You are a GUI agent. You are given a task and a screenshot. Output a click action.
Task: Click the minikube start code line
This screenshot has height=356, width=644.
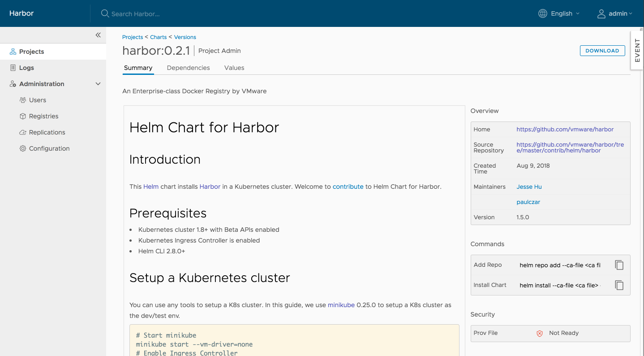(x=194, y=344)
